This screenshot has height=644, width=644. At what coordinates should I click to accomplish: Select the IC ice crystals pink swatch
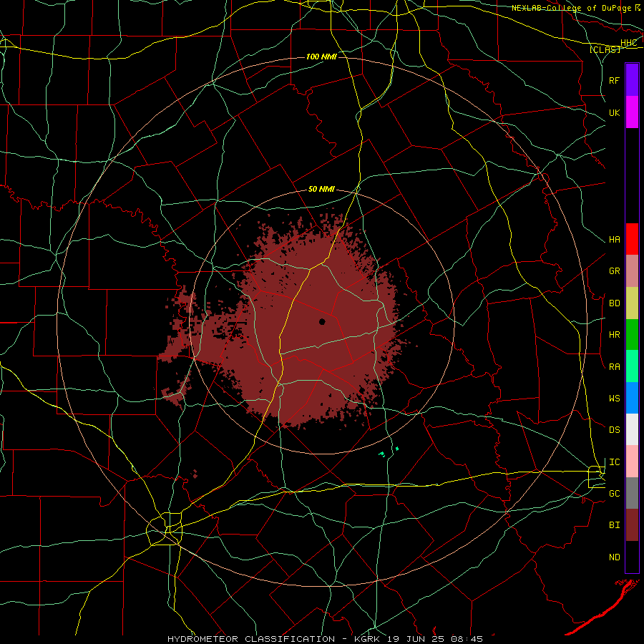pyautogui.click(x=632, y=462)
